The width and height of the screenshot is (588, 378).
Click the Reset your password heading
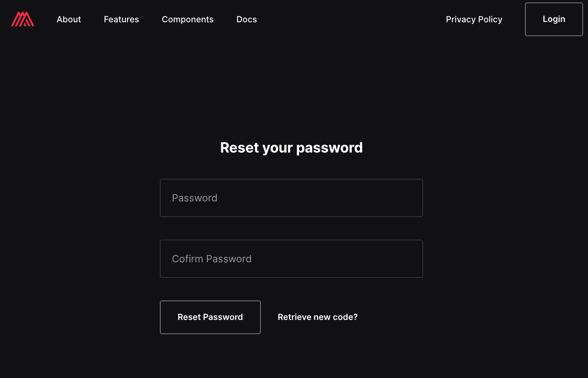coord(291,148)
